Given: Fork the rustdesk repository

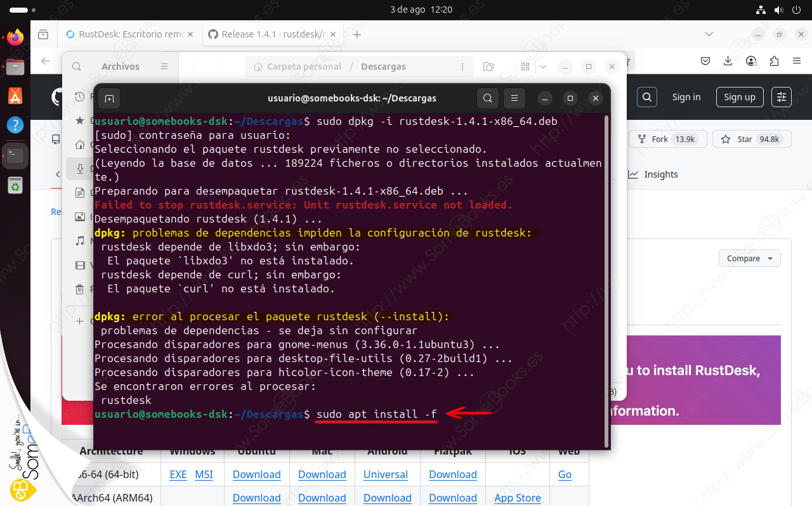Looking at the screenshot, I should tap(667, 139).
